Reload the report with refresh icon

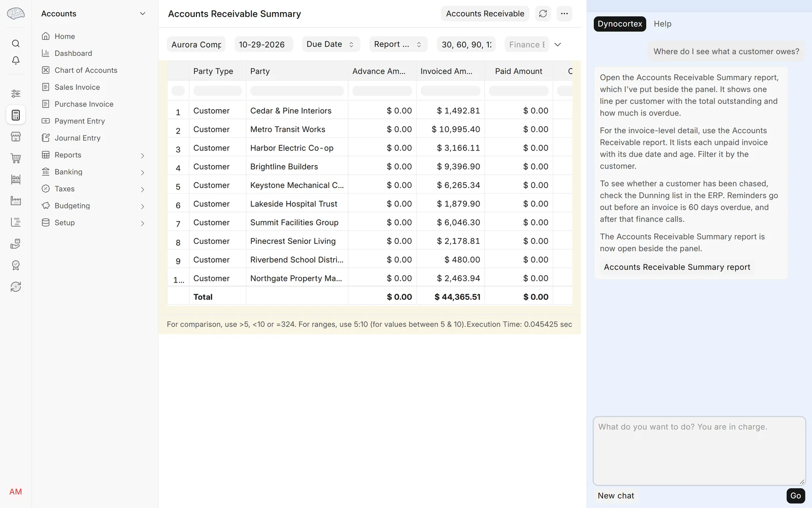tap(543, 14)
